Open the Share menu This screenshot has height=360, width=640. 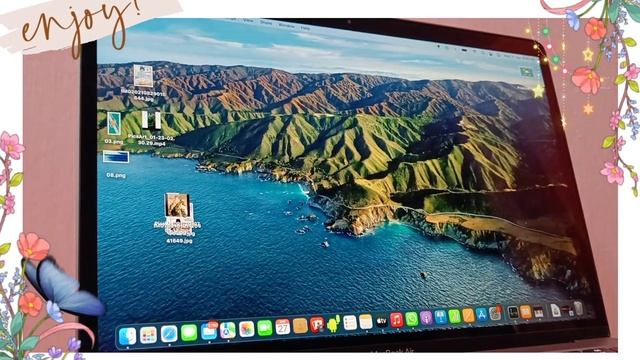click(x=266, y=22)
